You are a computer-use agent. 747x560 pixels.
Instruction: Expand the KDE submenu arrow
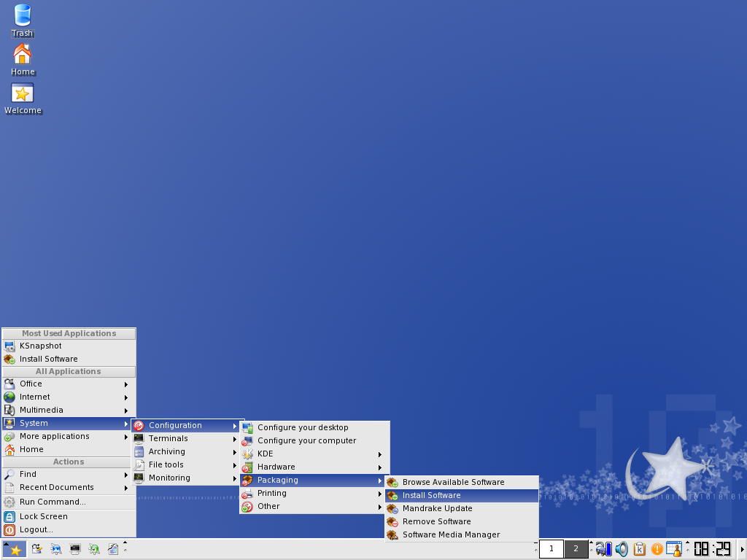[379, 454]
